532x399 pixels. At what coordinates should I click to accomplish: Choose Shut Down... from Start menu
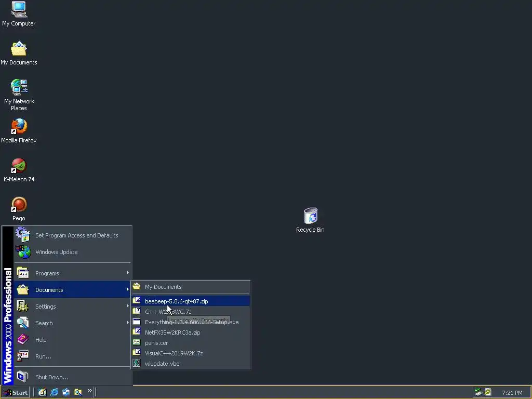[72, 377]
